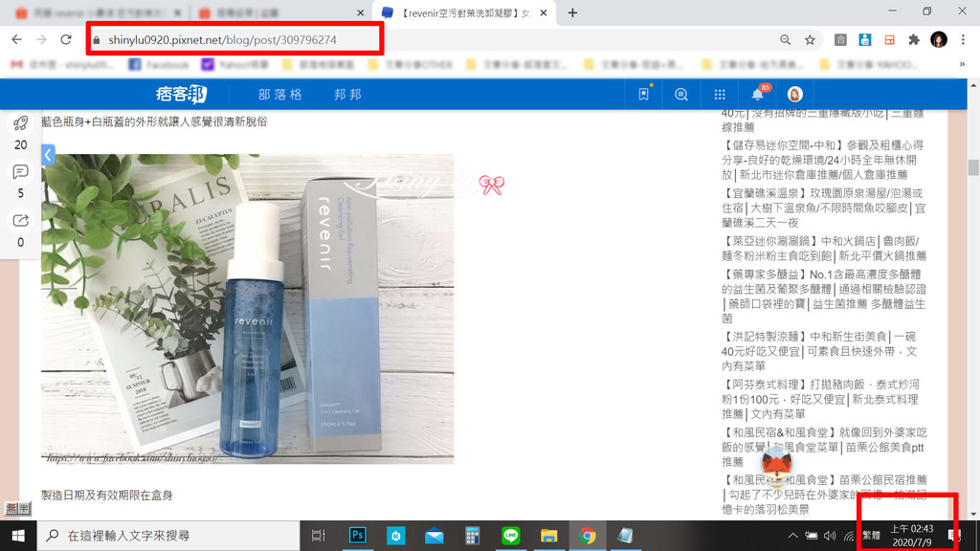Click the Windows taskbar search box
This screenshot has height=551, width=980.
click(168, 536)
